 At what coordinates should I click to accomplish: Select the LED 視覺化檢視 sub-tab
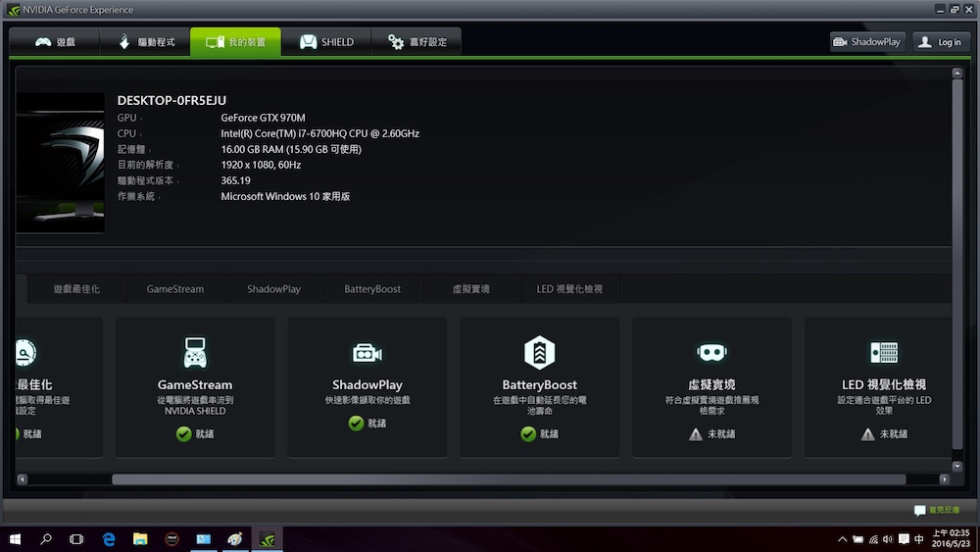pos(569,289)
